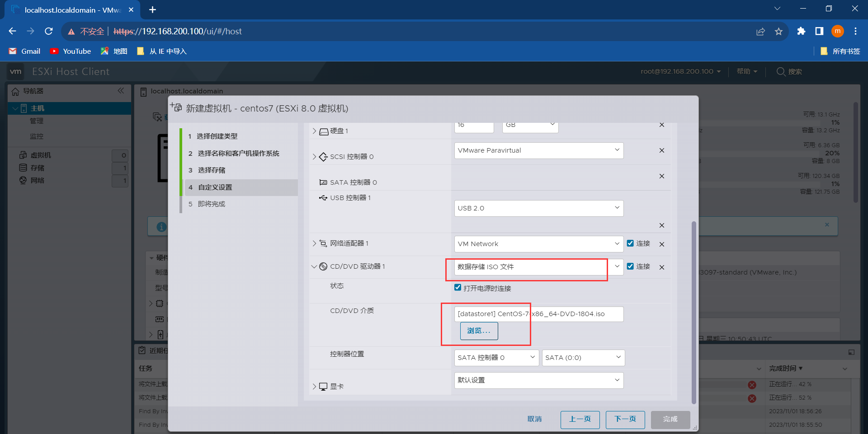The image size is (868, 434).
Task: Open the 默认设置 video card dropdown
Action: pyautogui.click(x=539, y=380)
